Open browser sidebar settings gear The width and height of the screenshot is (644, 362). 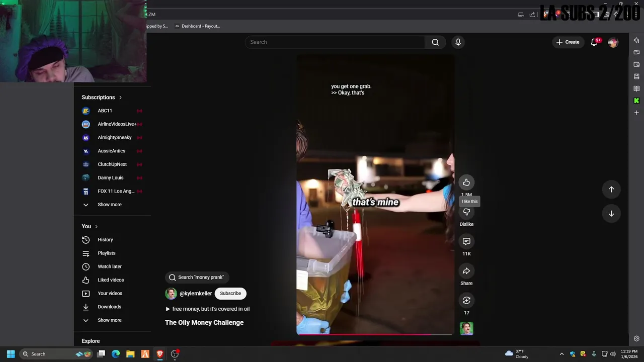click(636, 339)
